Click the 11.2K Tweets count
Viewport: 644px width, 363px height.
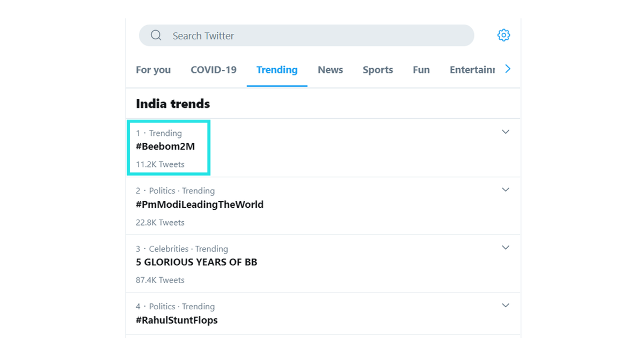(x=160, y=164)
